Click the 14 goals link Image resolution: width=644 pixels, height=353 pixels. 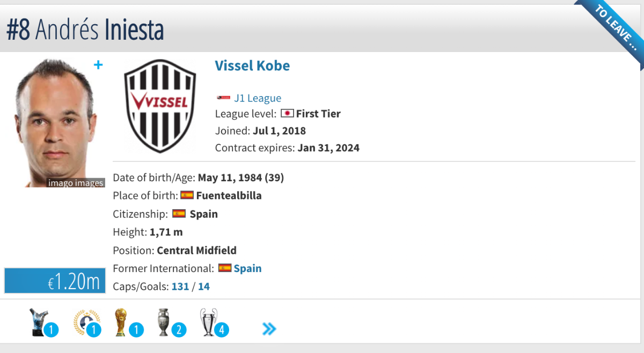coord(204,286)
